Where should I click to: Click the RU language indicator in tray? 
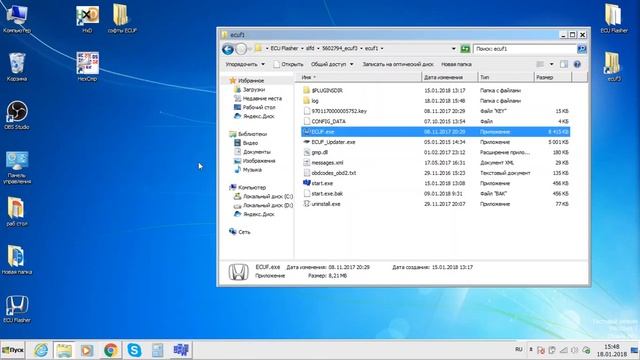coord(518,350)
